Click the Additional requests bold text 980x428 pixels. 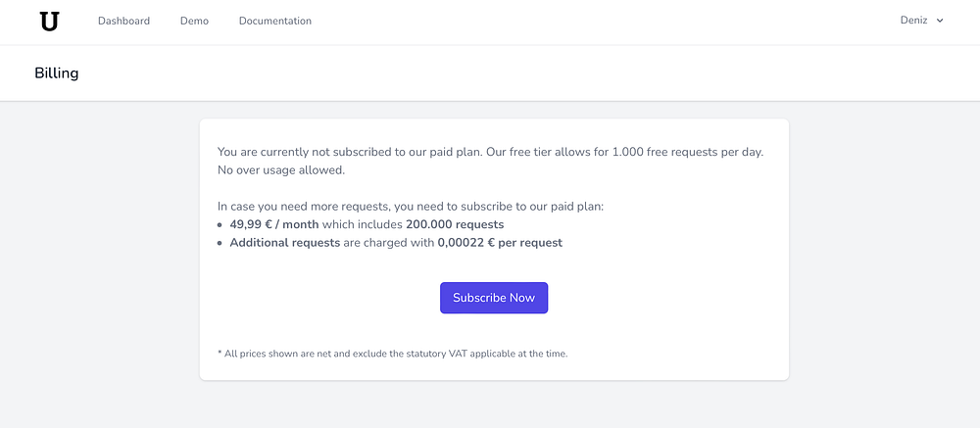tap(285, 242)
